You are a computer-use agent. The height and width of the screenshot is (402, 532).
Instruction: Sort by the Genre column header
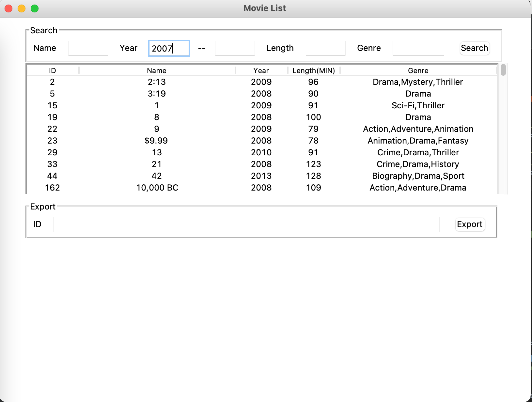(x=418, y=70)
